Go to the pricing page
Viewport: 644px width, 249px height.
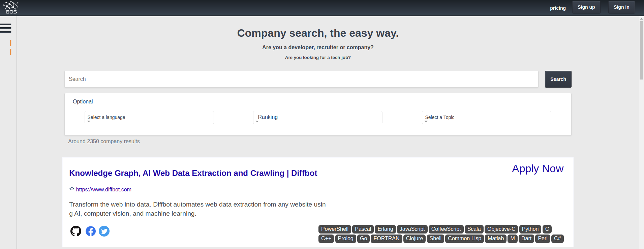click(x=558, y=8)
